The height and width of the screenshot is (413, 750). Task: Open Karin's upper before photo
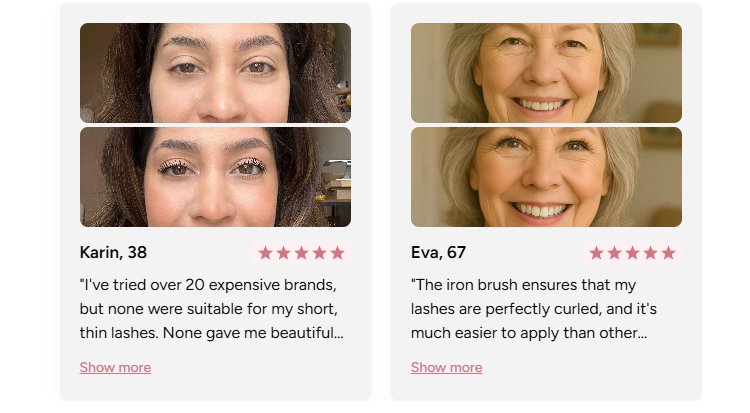215,72
